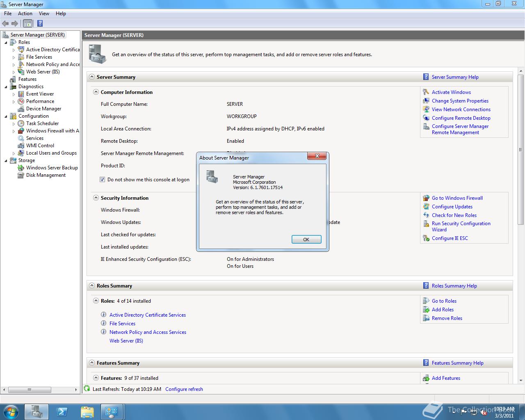Image resolution: width=525 pixels, height=420 pixels.
Task: Click the Web Server (IIS) tree icon
Action: [x=21, y=72]
